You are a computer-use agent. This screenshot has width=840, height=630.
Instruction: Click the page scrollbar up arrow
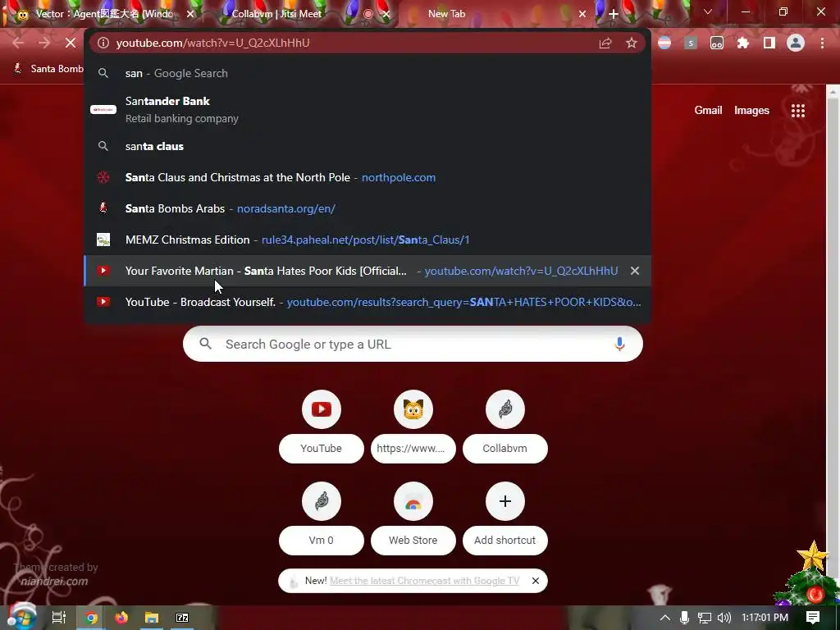pos(833,92)
